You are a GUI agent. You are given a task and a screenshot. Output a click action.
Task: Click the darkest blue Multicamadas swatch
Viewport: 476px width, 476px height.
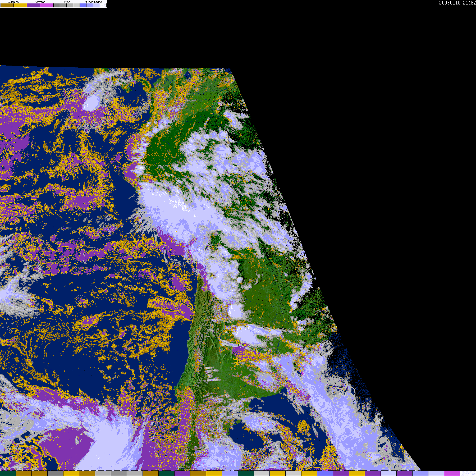coord(83,6)
